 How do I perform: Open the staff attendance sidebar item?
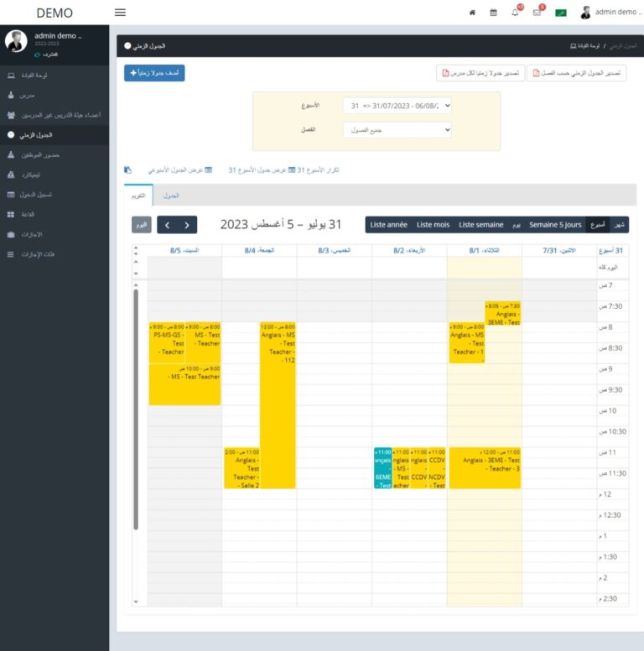tap(55, 155)
